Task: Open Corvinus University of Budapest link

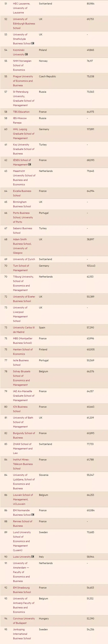Action: [24, 621]
